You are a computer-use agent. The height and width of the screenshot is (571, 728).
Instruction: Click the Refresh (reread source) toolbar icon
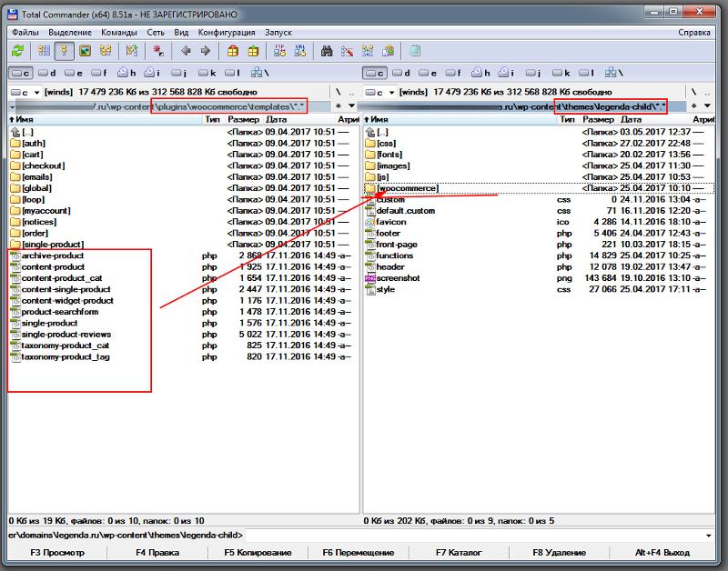pos(17,51)
